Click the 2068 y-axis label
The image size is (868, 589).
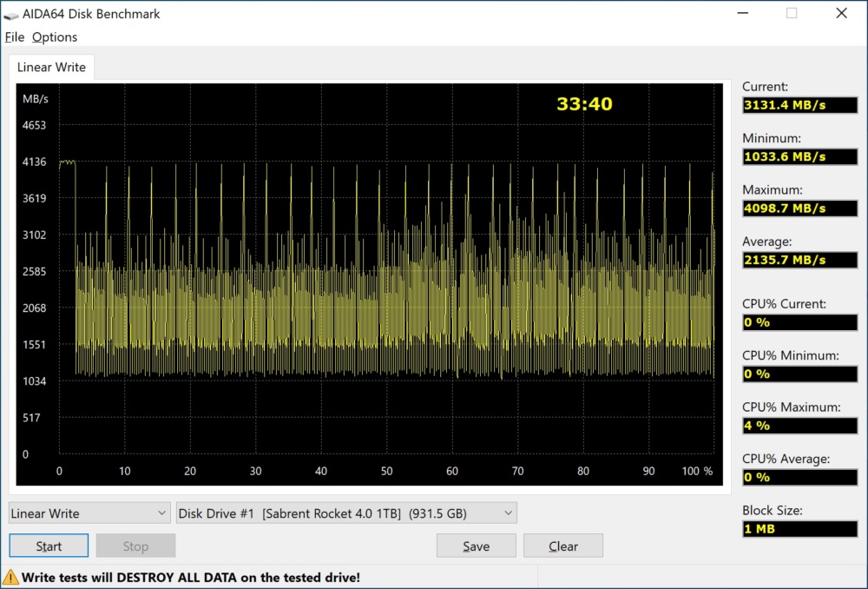click(35, 308)
